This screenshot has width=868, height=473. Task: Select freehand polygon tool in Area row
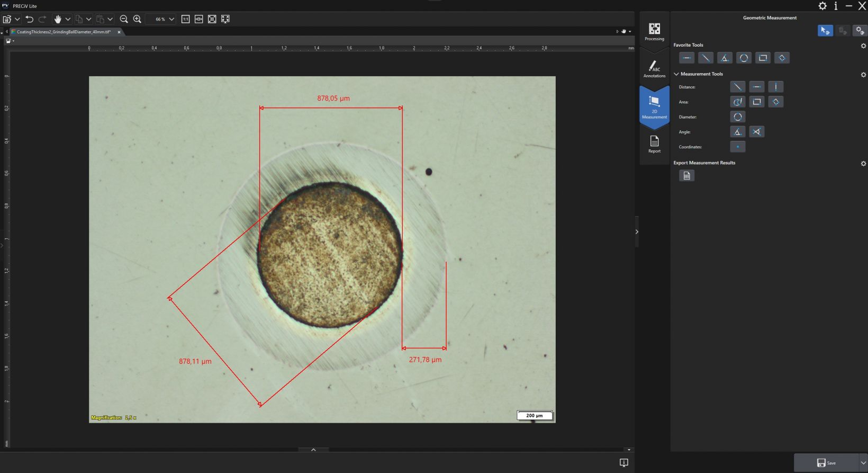pyautogui.click(x=738, y=102)
